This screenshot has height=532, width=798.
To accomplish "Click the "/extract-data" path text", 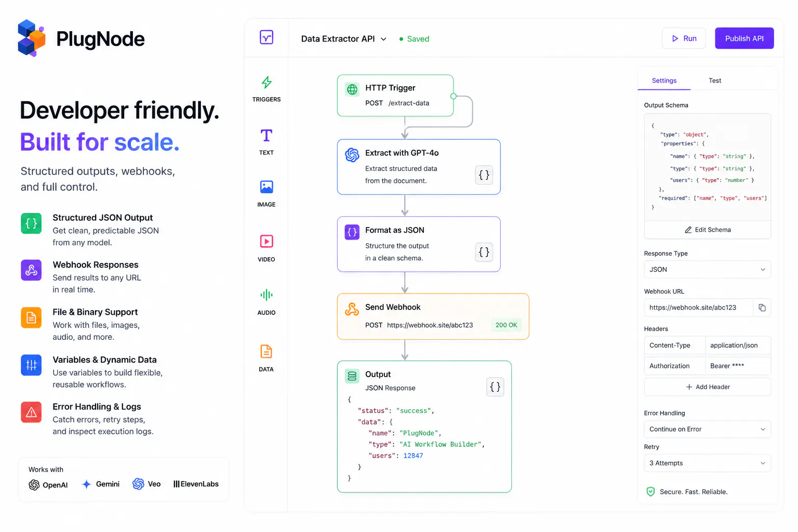I will tap(409, 103).
